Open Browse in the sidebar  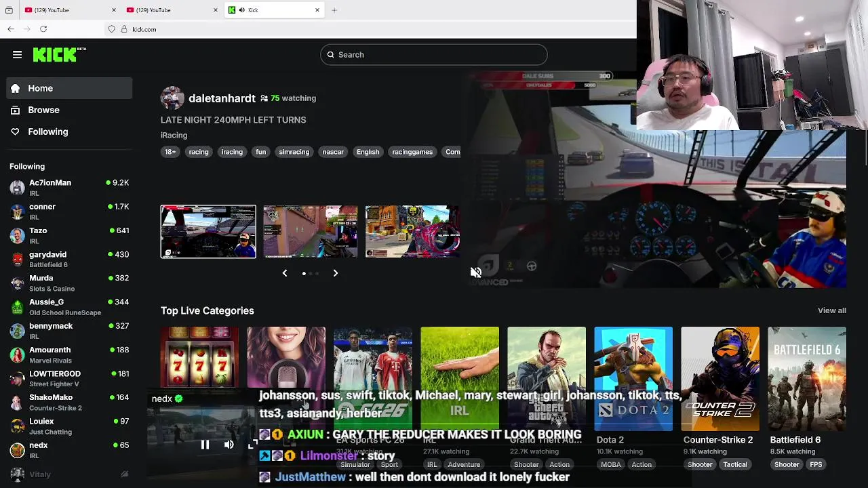[x=69, y=110]
